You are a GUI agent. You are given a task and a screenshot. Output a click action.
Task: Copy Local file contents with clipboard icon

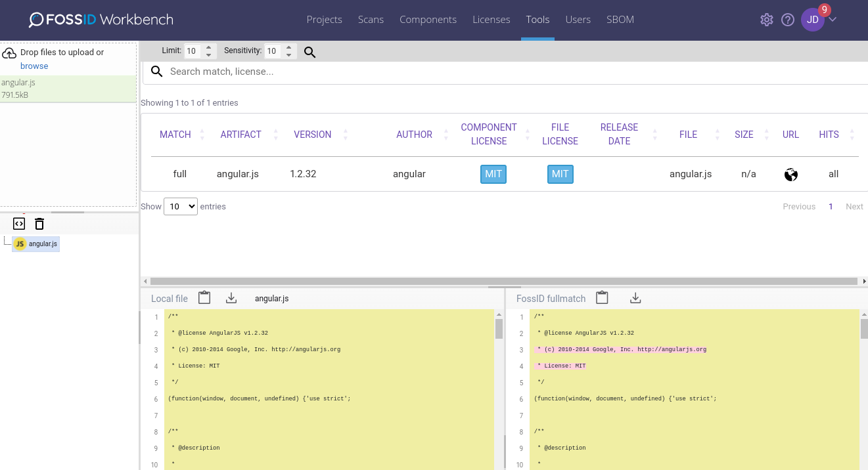coord(204,297)
